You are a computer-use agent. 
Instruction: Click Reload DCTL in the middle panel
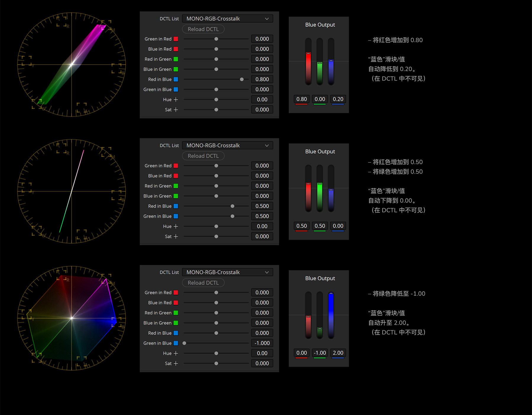[x=203, y=156]
